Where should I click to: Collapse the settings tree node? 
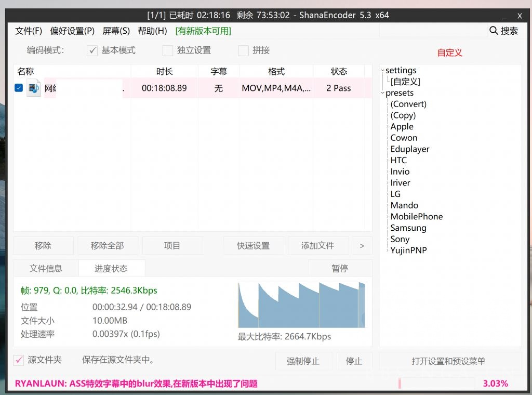pos(382,70)
